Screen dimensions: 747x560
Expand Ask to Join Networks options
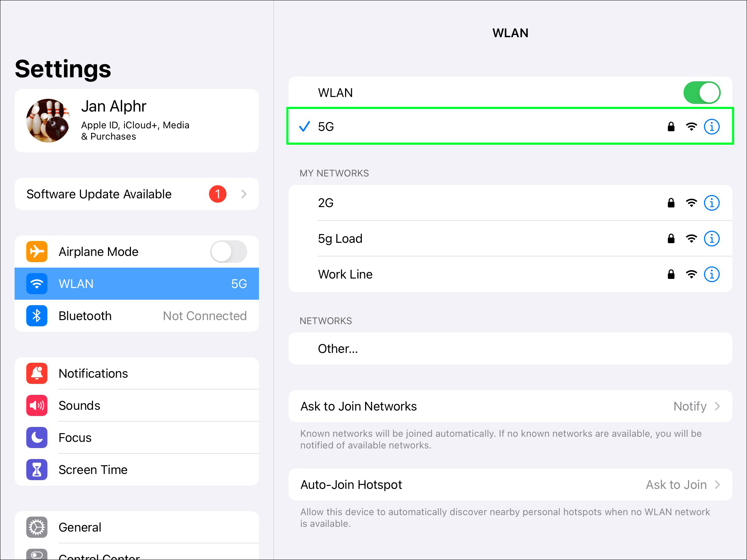coord(717,406)
